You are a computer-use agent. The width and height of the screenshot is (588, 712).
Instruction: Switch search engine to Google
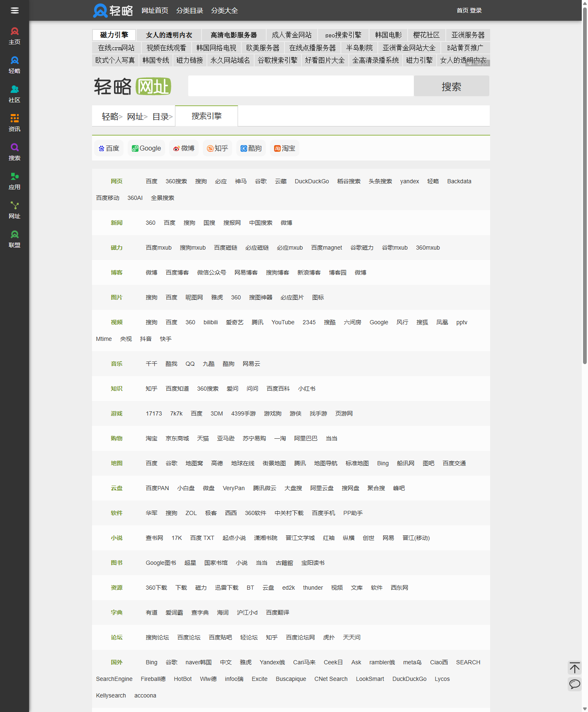click(x=146, y=148)
